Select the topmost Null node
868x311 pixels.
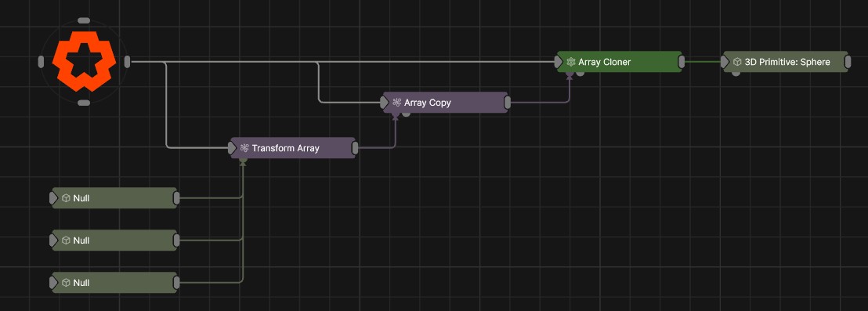pos(114,198)
